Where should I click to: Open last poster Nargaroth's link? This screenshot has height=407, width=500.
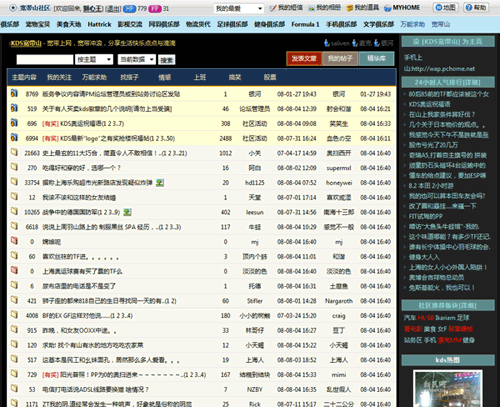tap(339, 301)
